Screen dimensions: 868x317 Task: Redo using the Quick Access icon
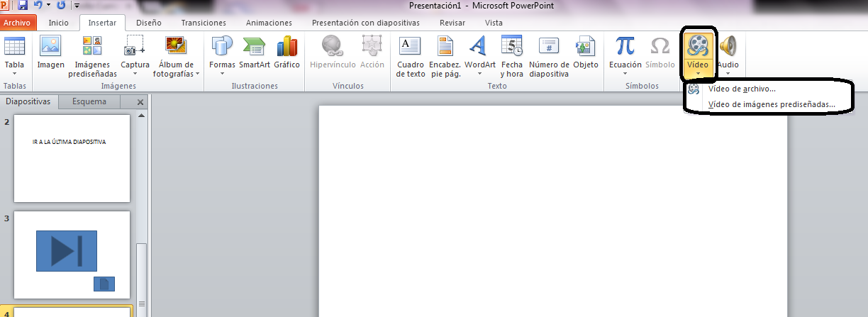click(x=60, y=6)
